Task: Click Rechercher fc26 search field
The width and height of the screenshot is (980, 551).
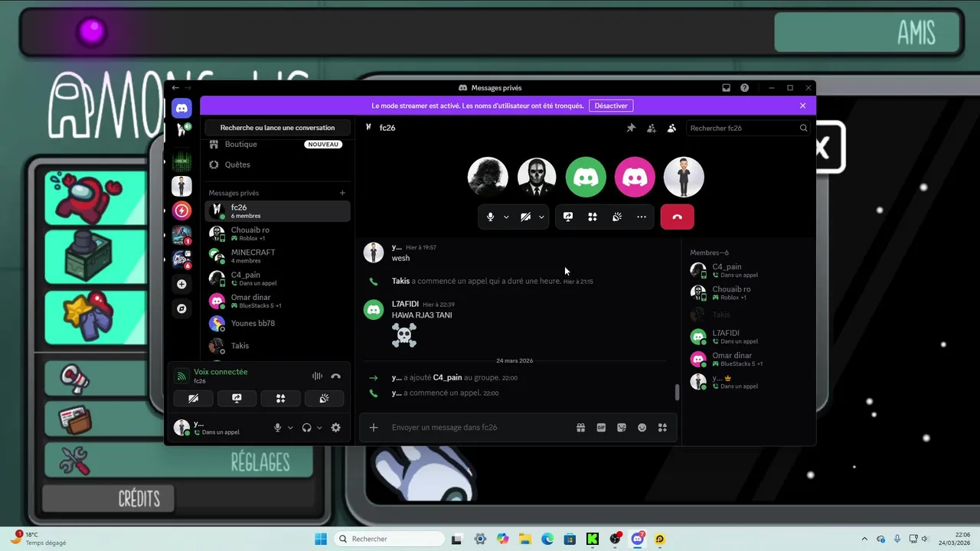Action: point(747,128)
